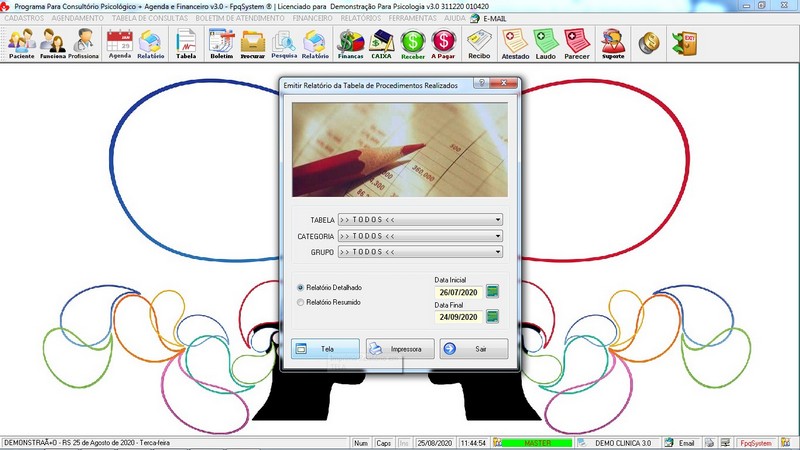Image resolution: width=800 pixels, height=450 pixels.
Task: Open the Paciente toolbar icon
Action: pos(21,43)
